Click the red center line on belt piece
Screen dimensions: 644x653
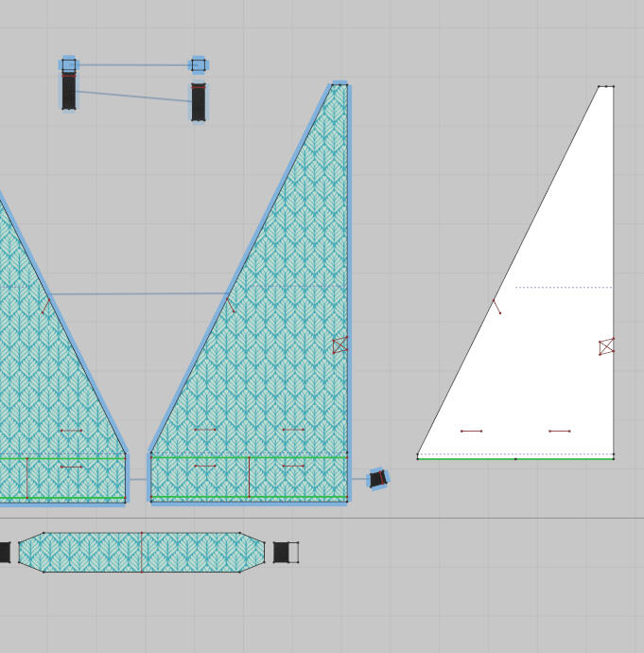pyautogui.click(x=142, y=552)
